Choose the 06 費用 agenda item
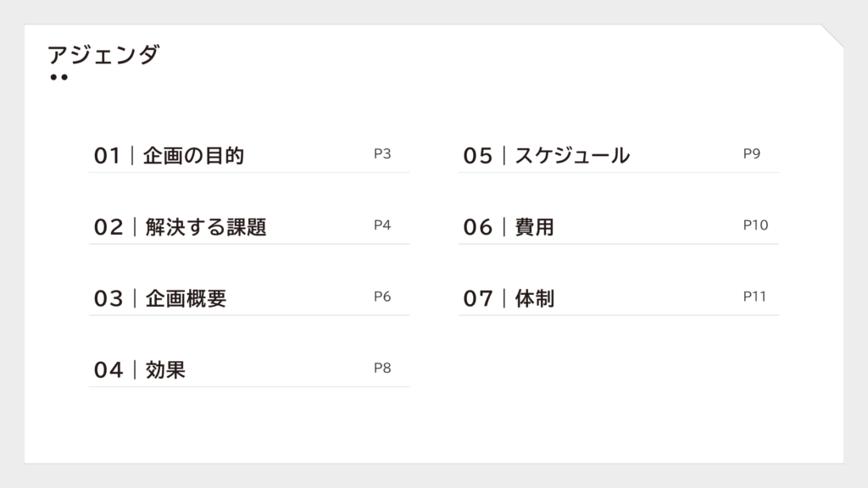 (619, 227)
